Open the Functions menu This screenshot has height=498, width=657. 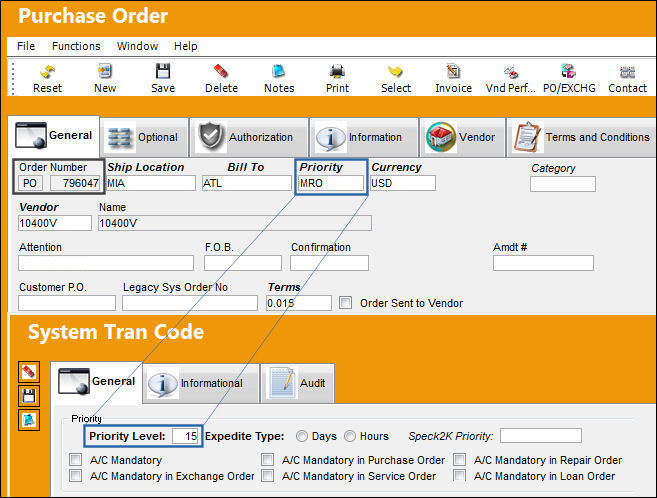coord(76,46)
